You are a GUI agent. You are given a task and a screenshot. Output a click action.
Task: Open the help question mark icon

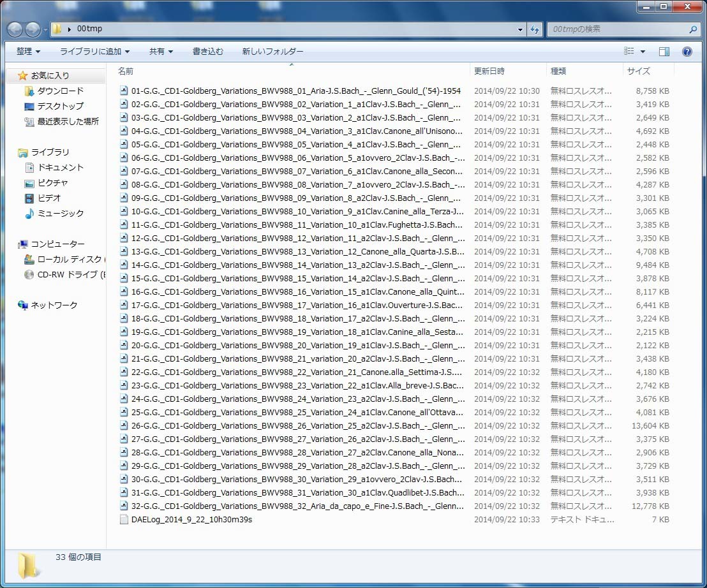pyautogui.click(x=687, y=52)
